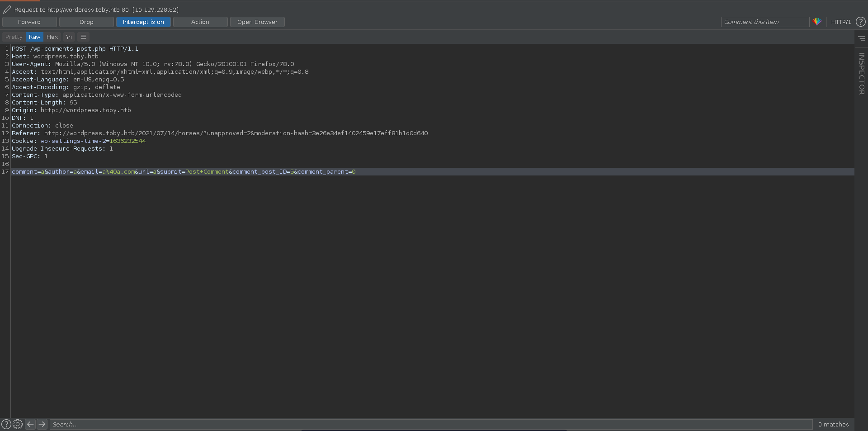
Task: Forward the intercepted request
Action: [29, 22]
